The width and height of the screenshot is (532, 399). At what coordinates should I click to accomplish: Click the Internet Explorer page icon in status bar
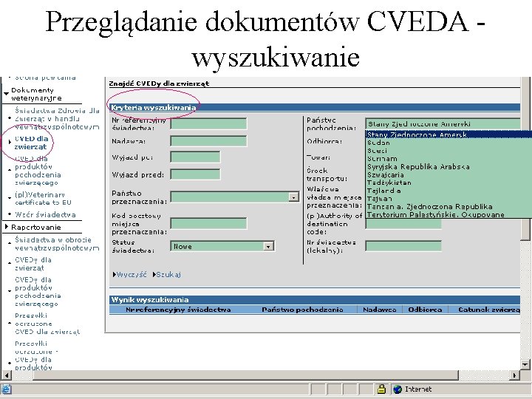pos(6,389)
